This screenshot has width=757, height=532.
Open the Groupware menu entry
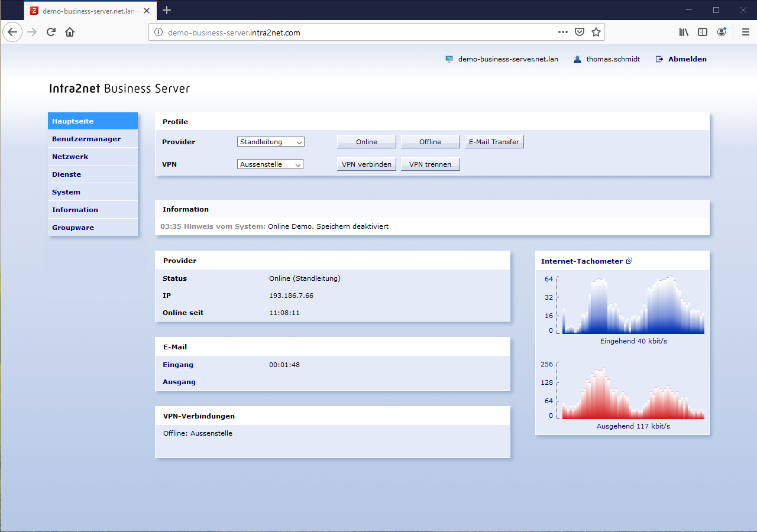pos(93,228)
